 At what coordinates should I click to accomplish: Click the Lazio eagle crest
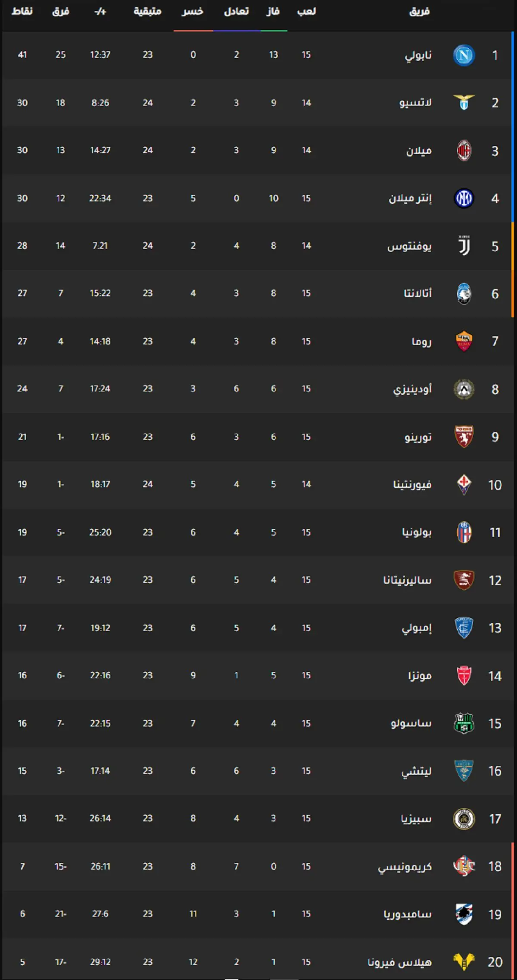click(464, 103)
